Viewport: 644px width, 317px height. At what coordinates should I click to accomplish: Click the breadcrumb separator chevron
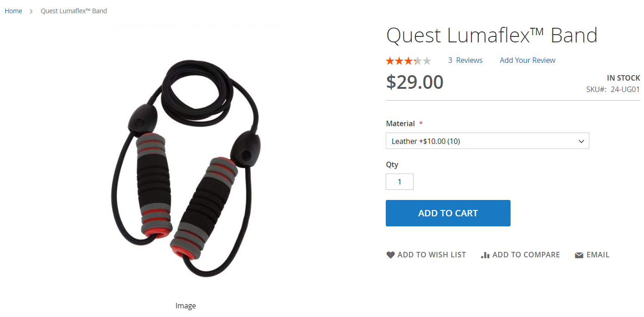31,11
